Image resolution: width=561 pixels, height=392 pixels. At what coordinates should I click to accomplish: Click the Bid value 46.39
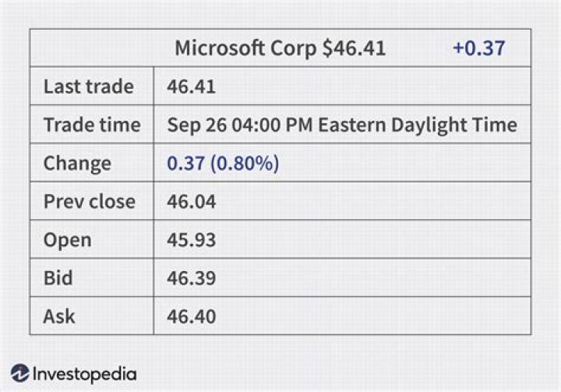191,278
